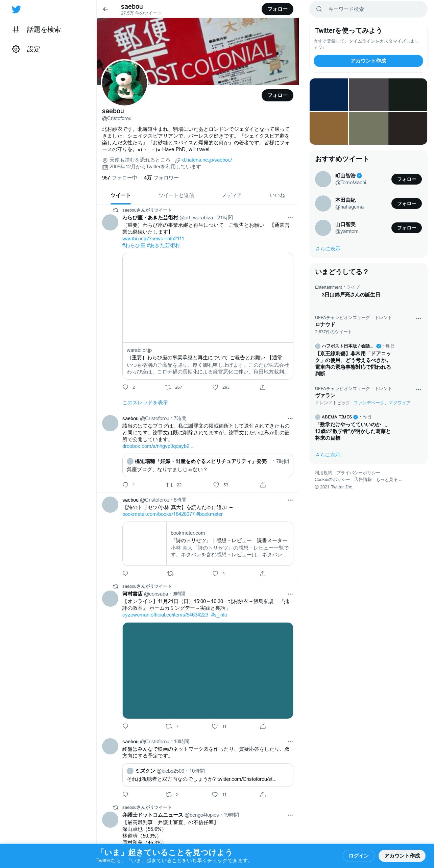
Task: Share the bookmeter tweet
Action: [x=263, y=573]
